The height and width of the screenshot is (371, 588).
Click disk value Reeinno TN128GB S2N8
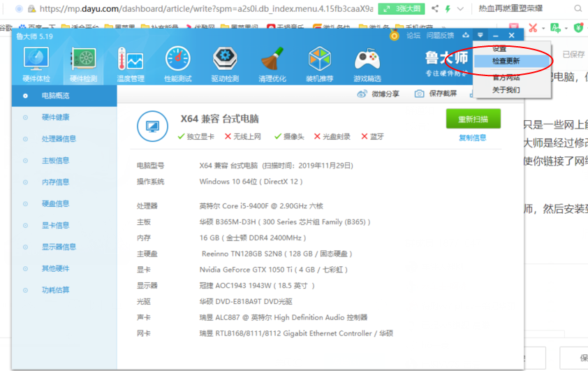[277, 254]
